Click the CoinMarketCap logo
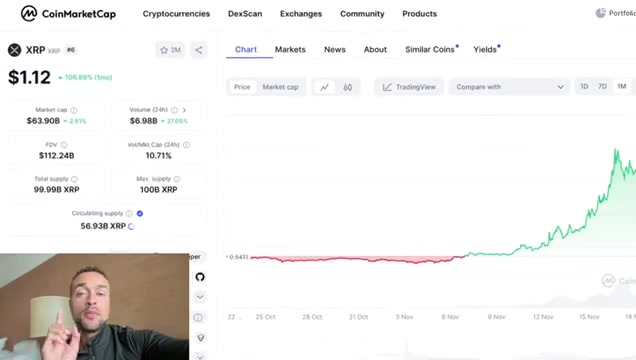636x360 pixels. click(68, 14)
